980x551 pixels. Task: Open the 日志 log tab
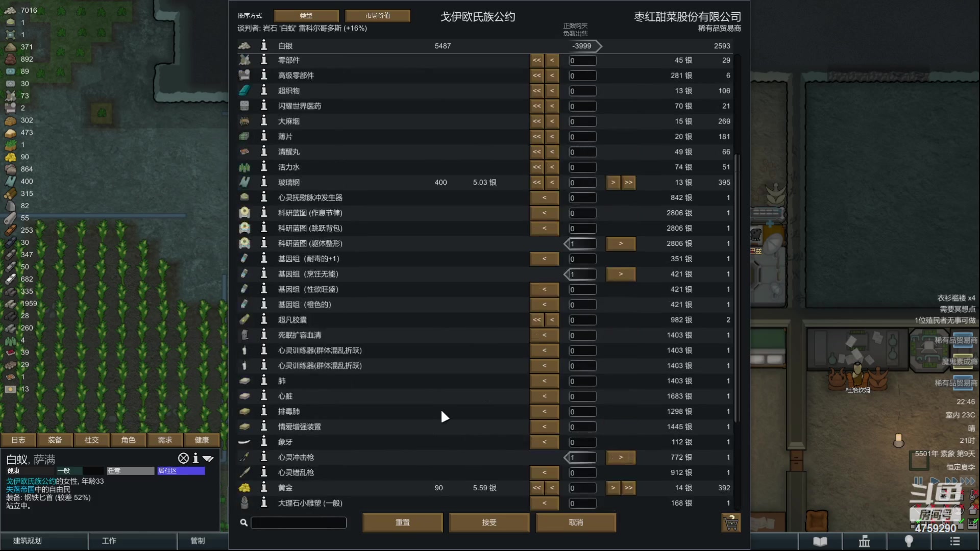(x=18, y=440)
